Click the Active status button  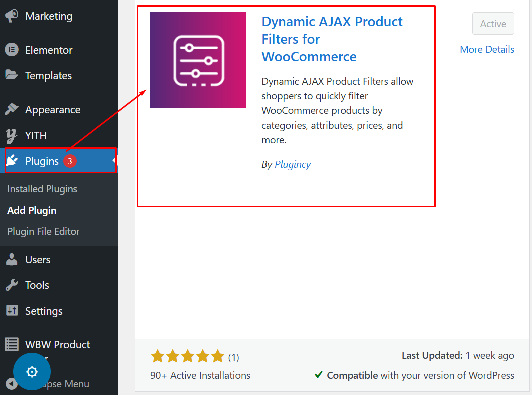(493, 24)
